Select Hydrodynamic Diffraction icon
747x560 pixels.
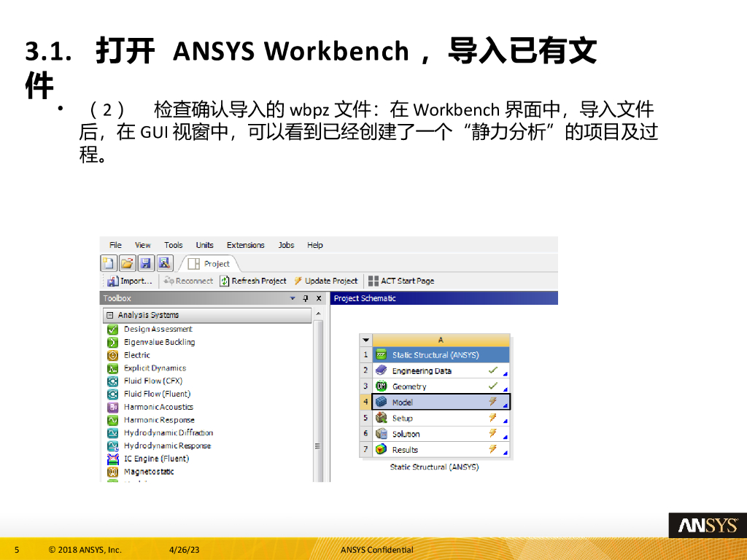click(x=112, y=433)
